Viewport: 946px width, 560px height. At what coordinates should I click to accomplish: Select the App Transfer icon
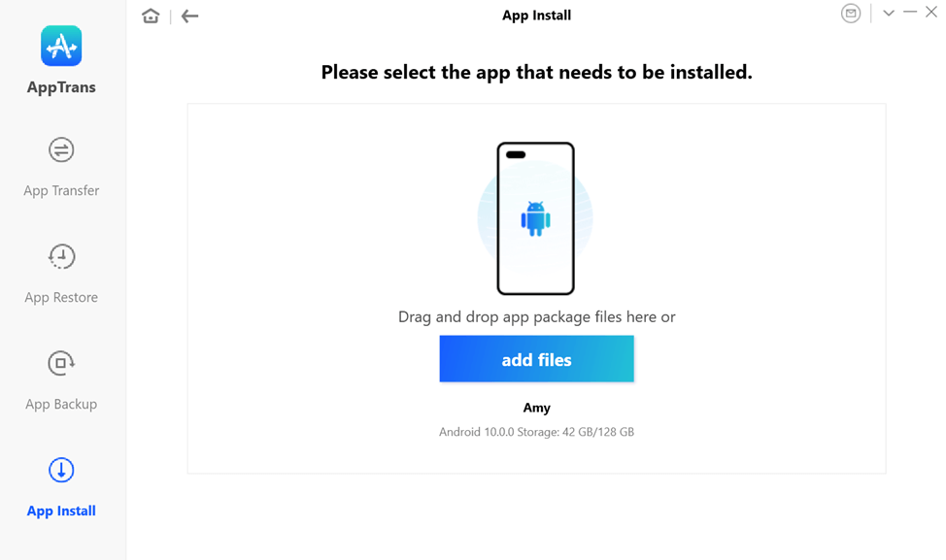61,150
